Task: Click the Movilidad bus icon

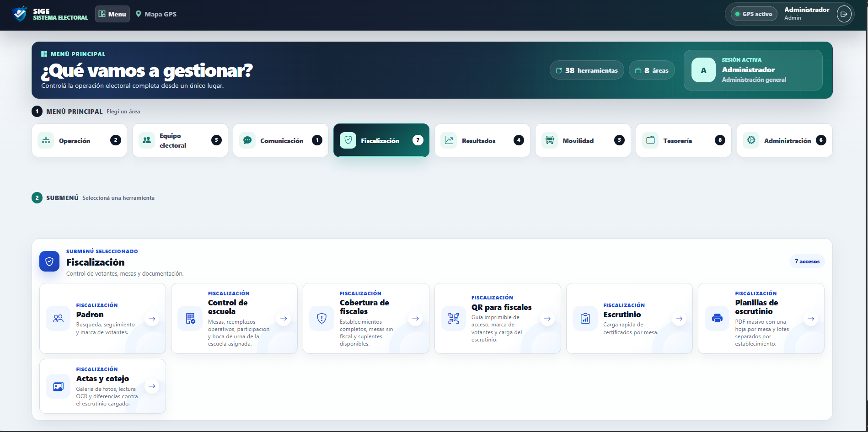Action: tap(550, 140)
